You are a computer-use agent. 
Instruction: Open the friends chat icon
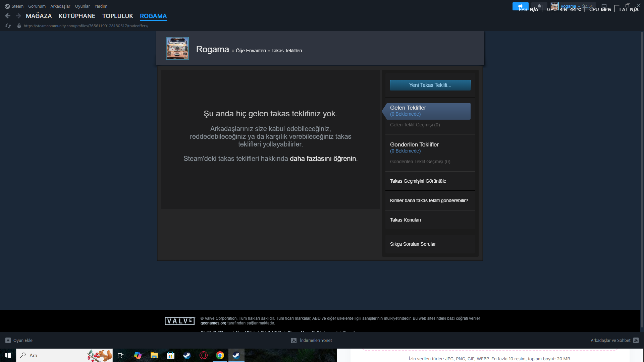click(636, 340)
